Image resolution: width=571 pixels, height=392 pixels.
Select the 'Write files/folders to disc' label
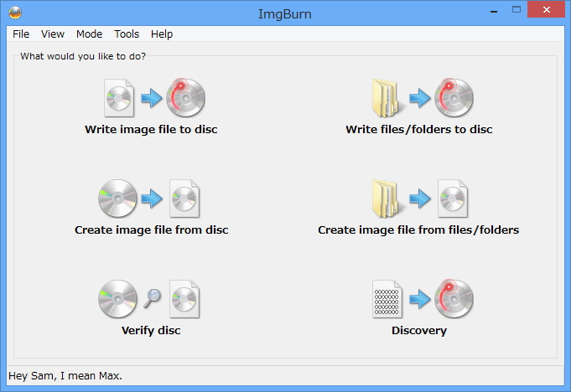tap(419, 130)
